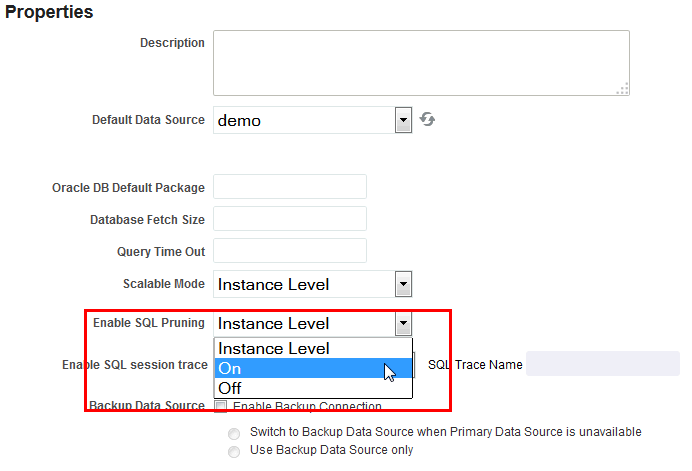Expand the Scalable Mode dropdown arrow
692x471 pixels.
[x=403, y=284]
